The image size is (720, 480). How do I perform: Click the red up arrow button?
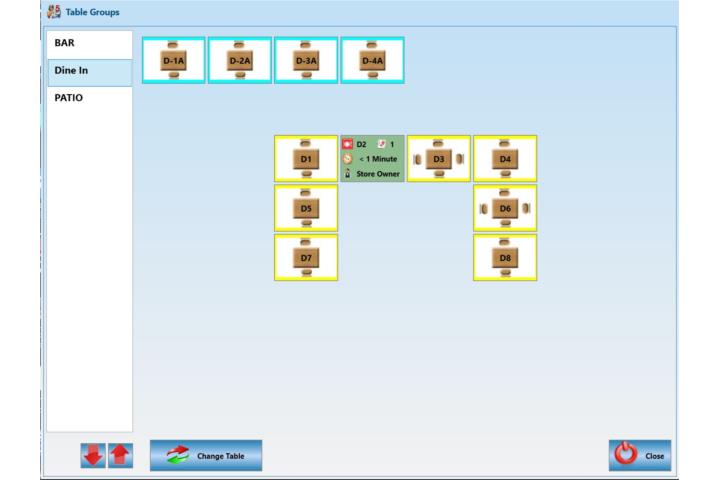[120, 456]
